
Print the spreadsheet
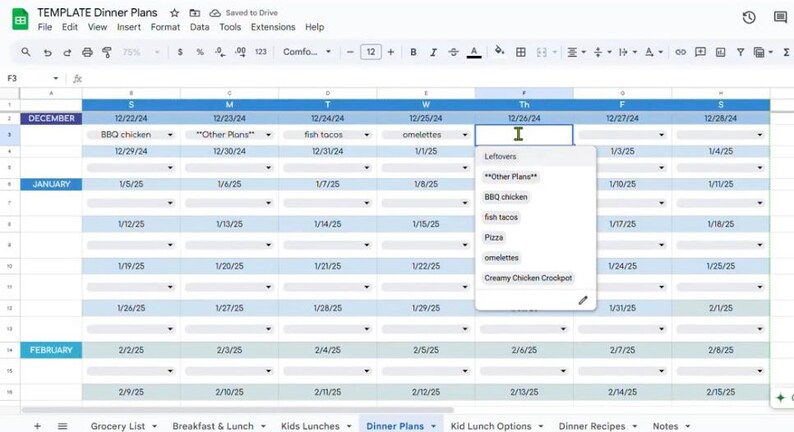click(x=87, y=52)
